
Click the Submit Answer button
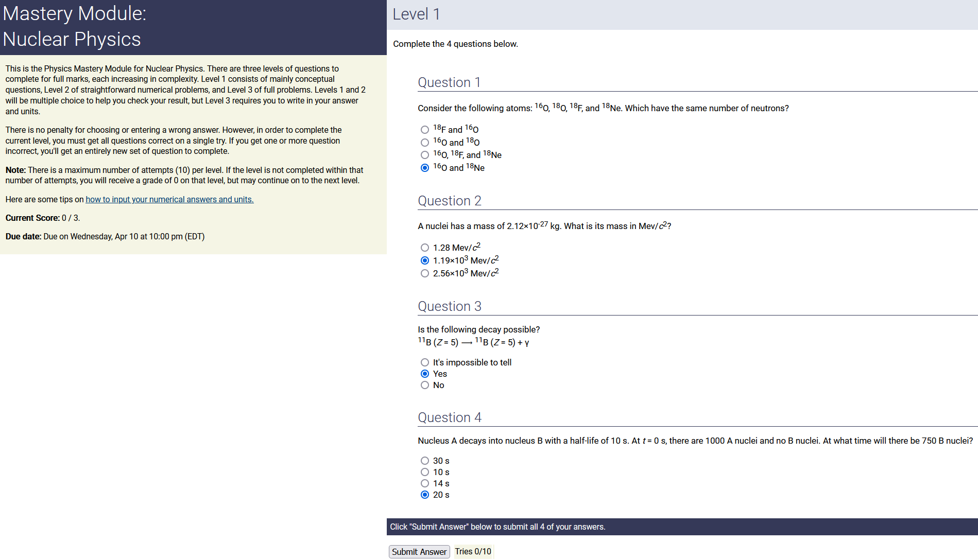(x=419, y=552)
